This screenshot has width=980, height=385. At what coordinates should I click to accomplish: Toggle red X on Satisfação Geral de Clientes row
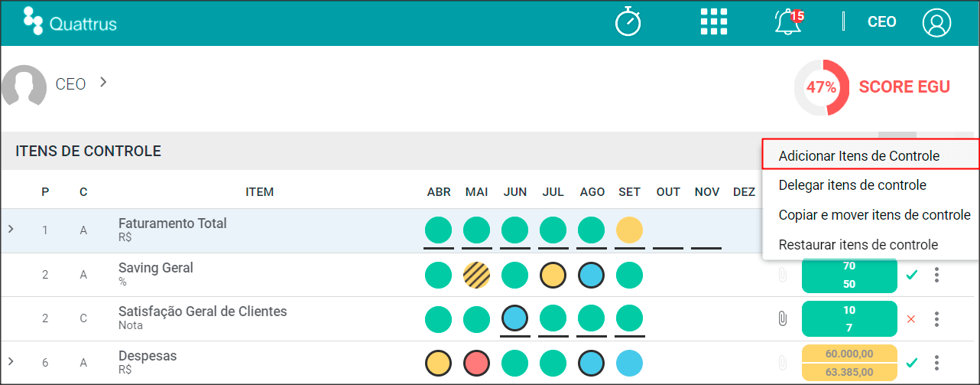(x=910, y=319)
